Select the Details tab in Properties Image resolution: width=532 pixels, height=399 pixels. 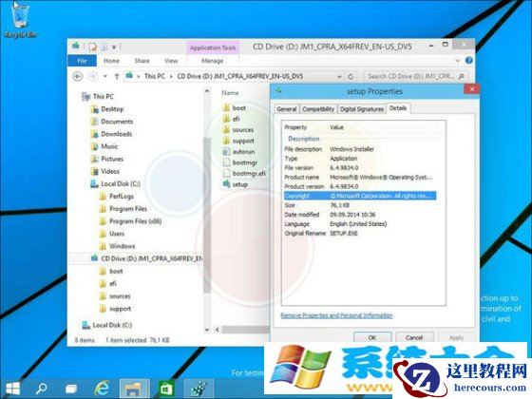[398, 108]
